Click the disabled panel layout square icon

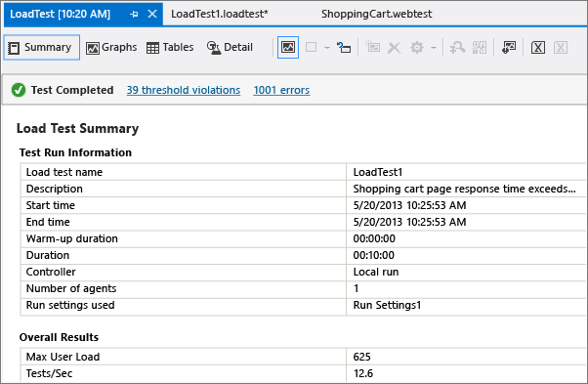312,47
